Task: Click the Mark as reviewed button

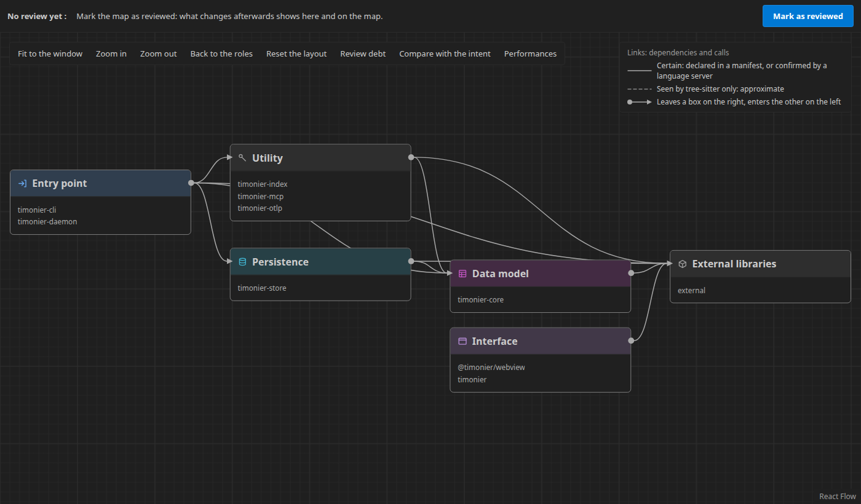Action: 808,16
